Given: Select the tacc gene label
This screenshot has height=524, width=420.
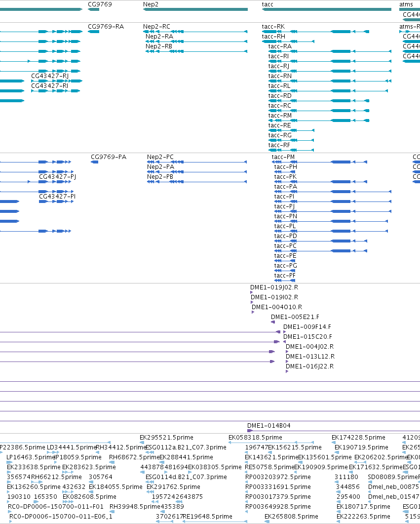Looking at the screenshot, I should (267, 4).
